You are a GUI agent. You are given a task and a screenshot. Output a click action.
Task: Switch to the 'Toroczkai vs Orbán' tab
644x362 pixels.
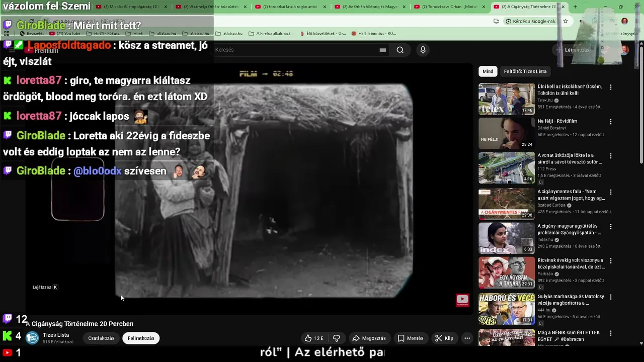(450, 7)
